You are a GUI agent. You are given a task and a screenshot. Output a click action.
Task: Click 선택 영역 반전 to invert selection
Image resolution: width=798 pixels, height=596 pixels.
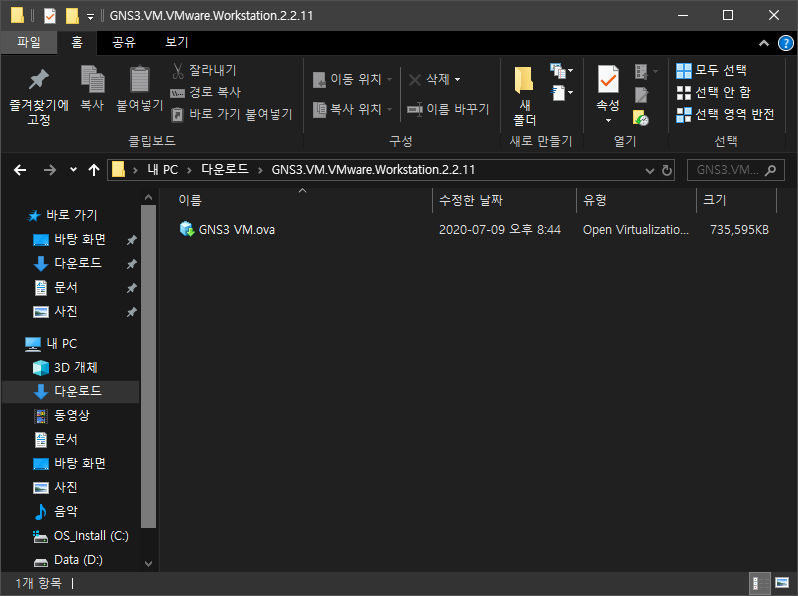(725, 114)
